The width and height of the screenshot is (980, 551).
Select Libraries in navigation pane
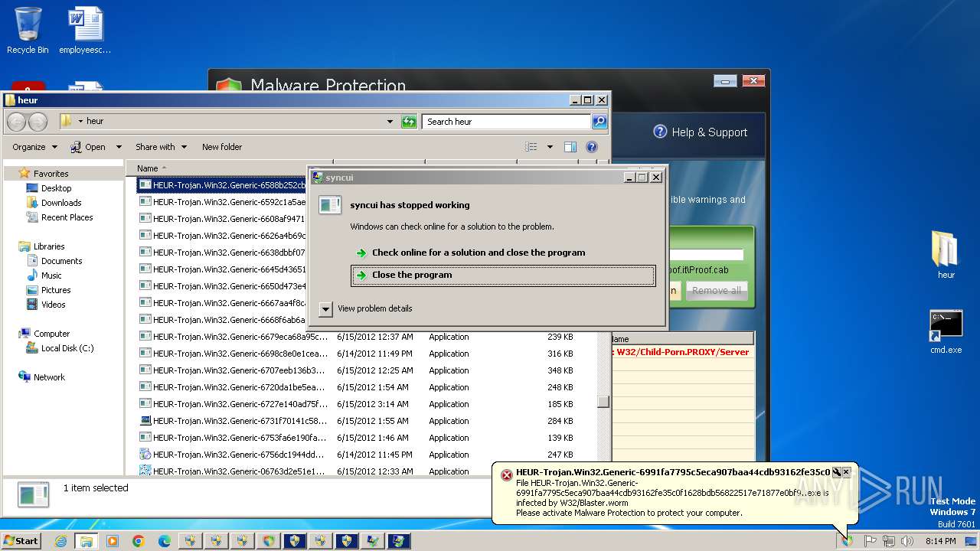click(49, 246)
